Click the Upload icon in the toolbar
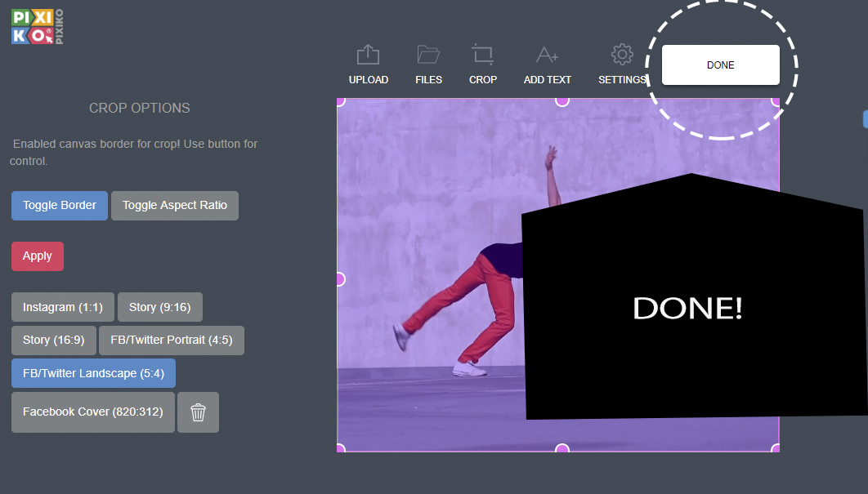Viewport: 868px width, 494px height. pos(368,55)
